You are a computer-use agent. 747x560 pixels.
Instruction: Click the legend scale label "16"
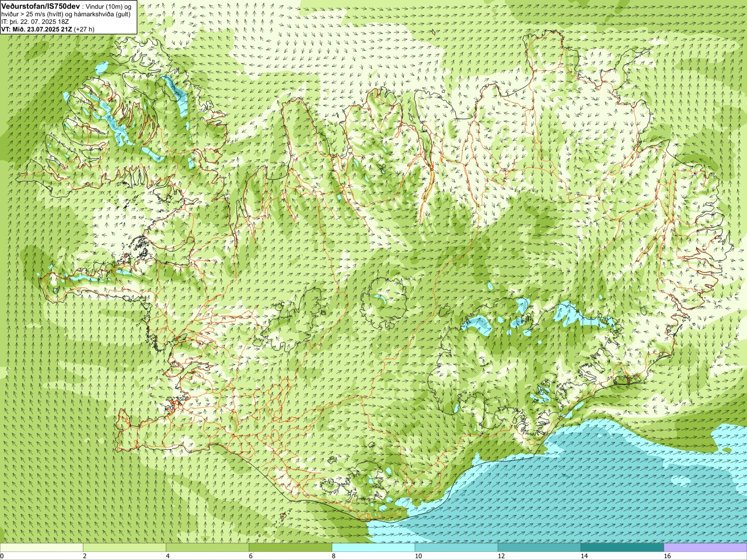point(667,556)
